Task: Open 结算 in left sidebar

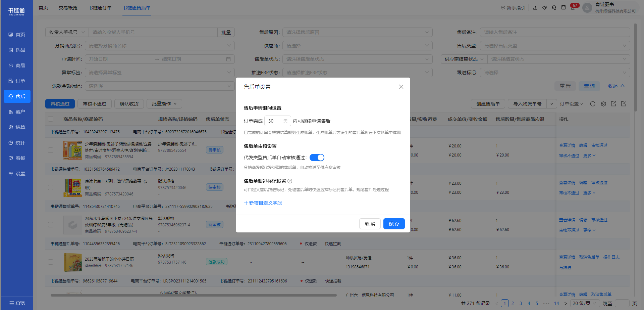Action: coord(17,127)
